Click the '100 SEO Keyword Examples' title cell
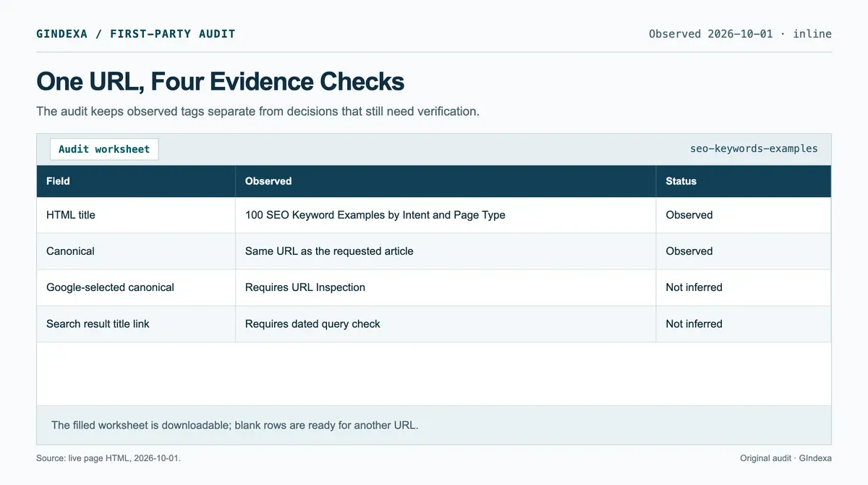Image resolution: width=868 pixels, height=485 pixels. click(x=446, y=215)
